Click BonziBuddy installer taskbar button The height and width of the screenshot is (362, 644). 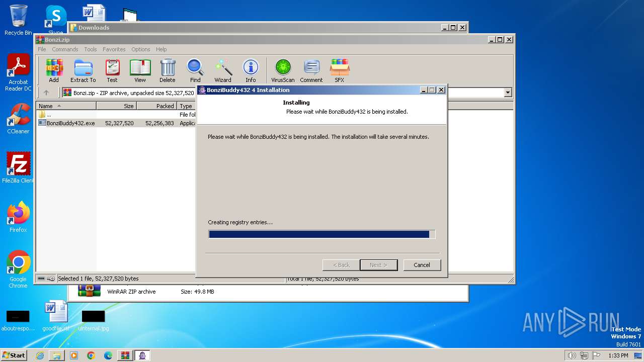(142, 355)
